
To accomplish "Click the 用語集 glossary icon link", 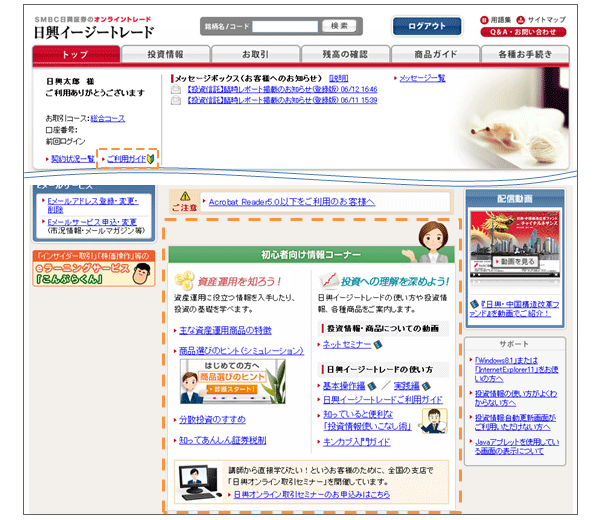I will 484,19.
